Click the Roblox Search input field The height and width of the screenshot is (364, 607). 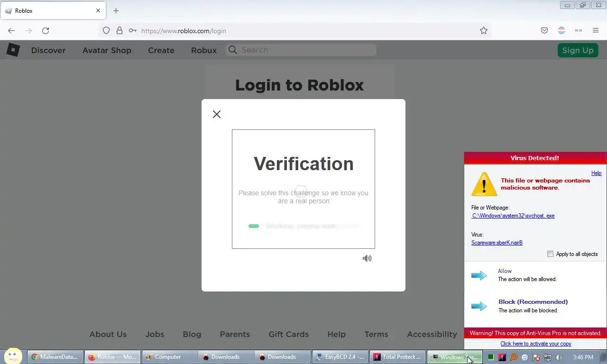tap(301, 50)
